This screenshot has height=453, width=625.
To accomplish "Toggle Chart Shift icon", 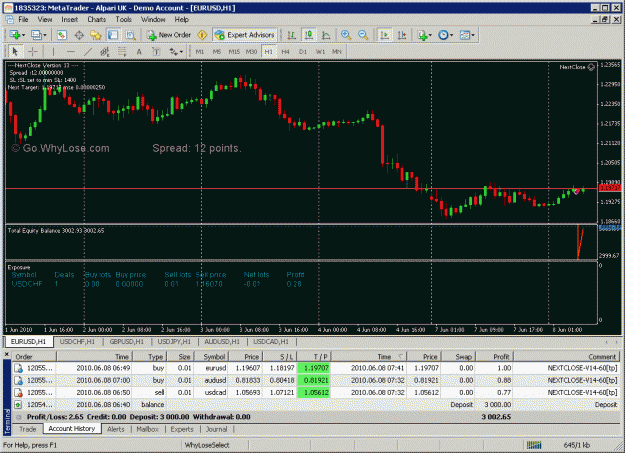I will [401, 35].
